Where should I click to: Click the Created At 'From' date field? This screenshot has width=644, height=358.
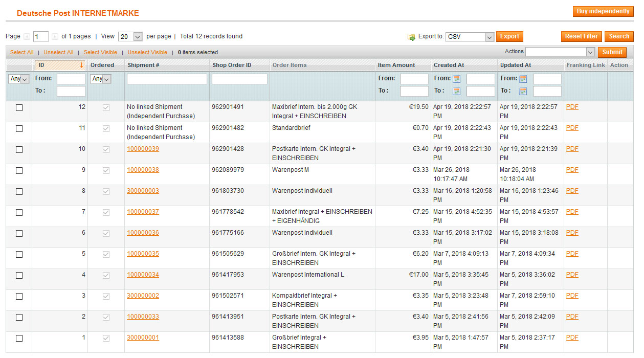[x=481, y=79]
